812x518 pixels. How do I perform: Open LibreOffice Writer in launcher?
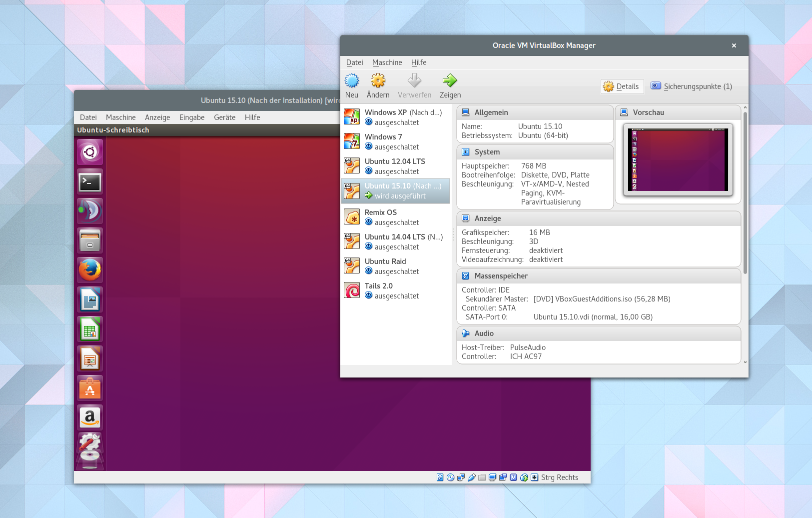[x=90, y=299]
